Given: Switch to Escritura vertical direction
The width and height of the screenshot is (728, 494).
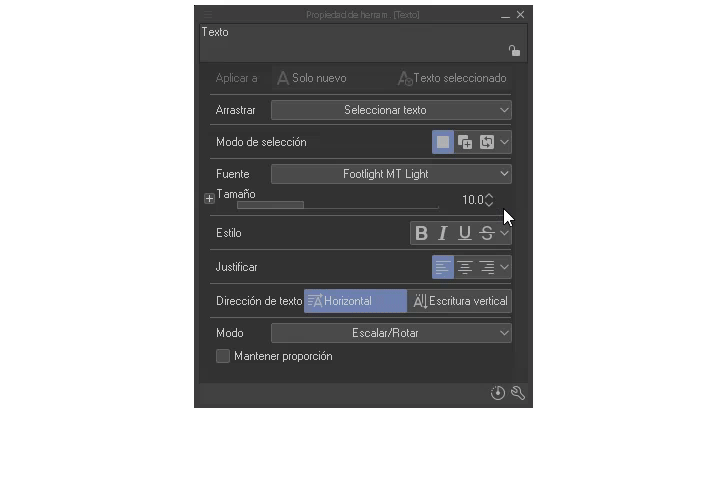Looking at the screenshot, I should coord(460,301).
